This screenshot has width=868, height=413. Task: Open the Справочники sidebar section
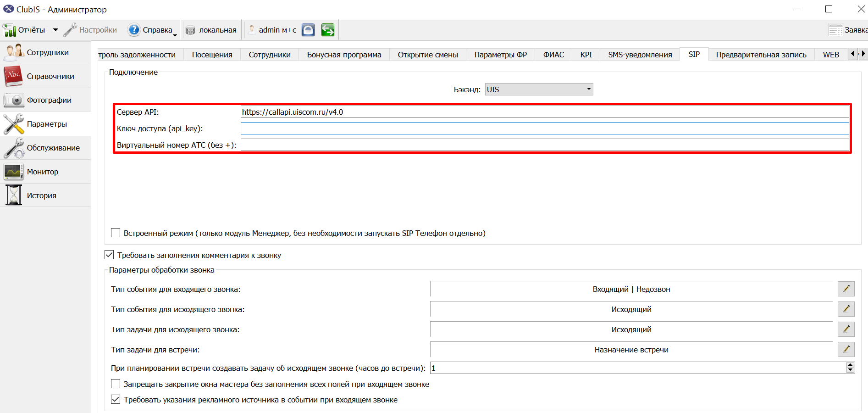(45, 76)
